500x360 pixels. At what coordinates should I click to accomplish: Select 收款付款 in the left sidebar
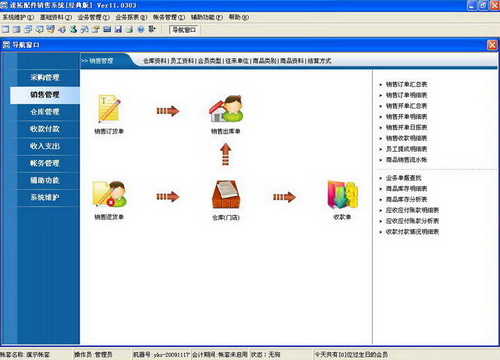45,129
